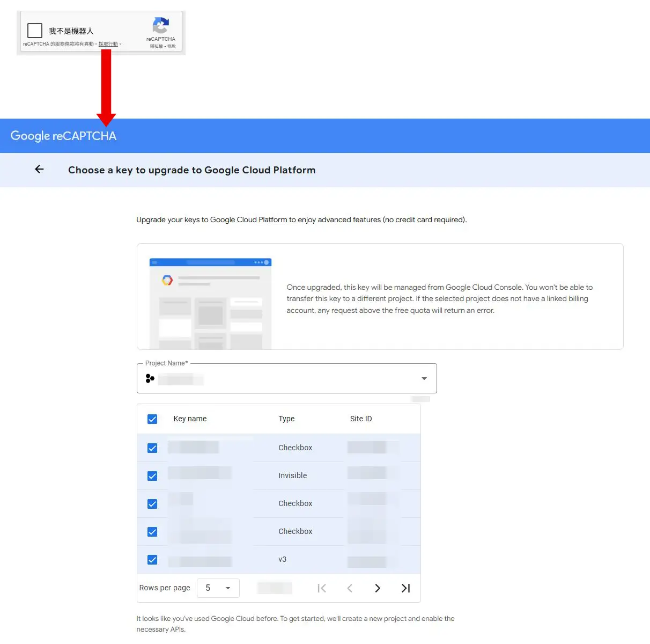Screen dimensions: 650x644
Task: Toggle the select-all checkbox beside Key name
Action: [x=152, y=419]
